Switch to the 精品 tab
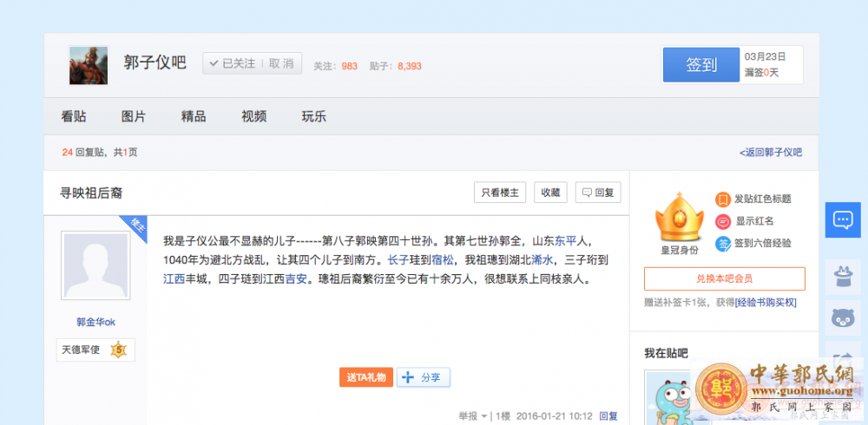The height and width of the screenshot is (425, 868). click(x=194, y=116)
